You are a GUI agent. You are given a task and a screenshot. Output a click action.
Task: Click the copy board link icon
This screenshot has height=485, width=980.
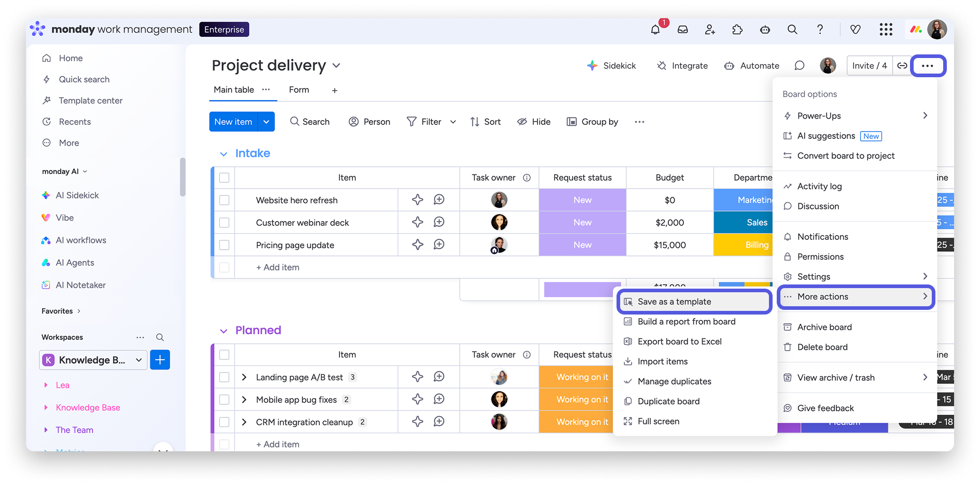point(902,66)
